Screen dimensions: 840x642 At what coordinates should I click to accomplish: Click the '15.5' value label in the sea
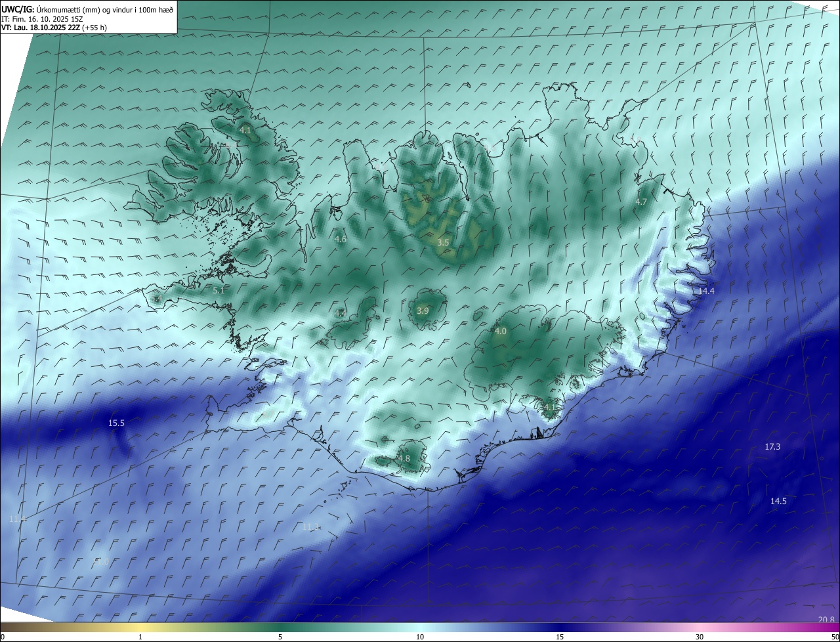click(x=116, y=423)
